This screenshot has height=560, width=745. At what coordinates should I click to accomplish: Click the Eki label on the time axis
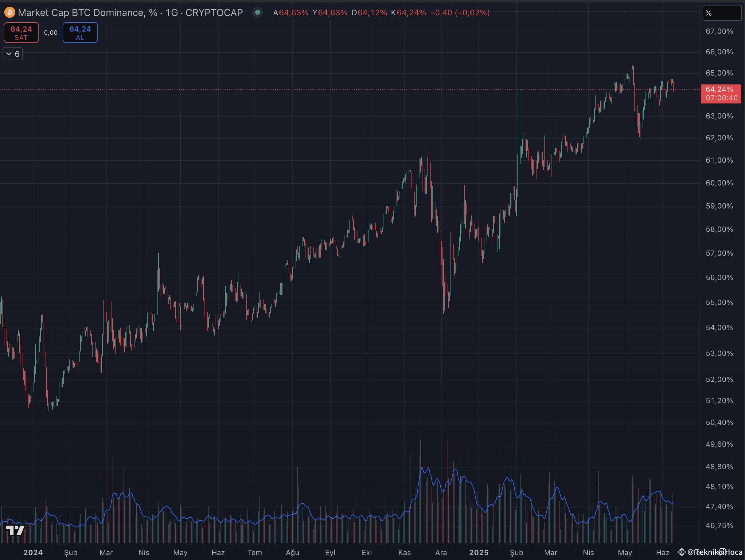(367, 553)
